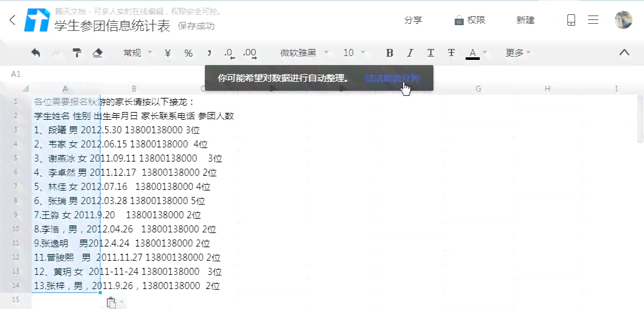Click the document title 学生参团信息统计表
The width and height of the screenshot is (644, 309).
112,26
